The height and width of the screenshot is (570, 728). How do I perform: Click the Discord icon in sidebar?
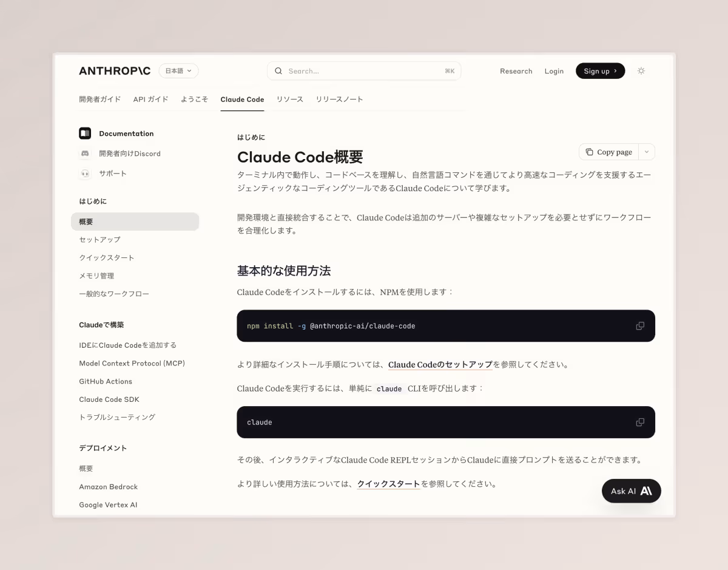point(85,154)
